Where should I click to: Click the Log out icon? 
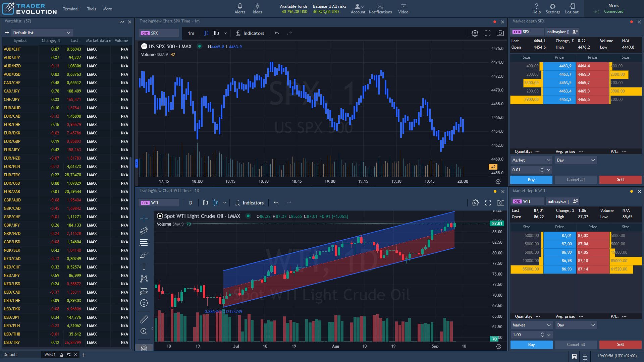tap(572, 6)
